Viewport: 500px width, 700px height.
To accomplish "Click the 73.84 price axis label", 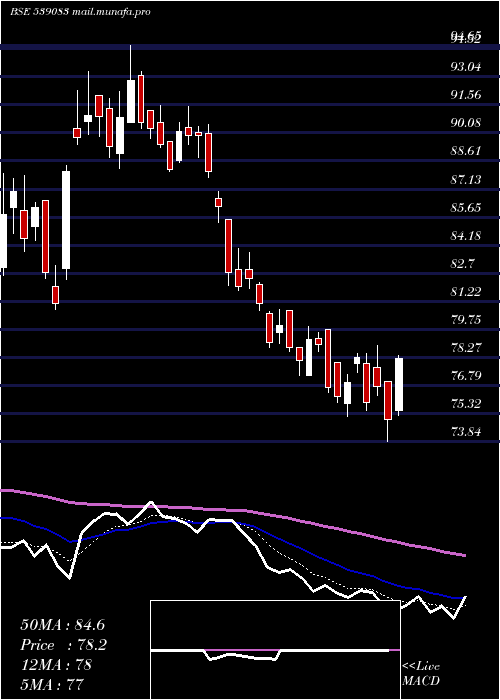I will [466, 432].
